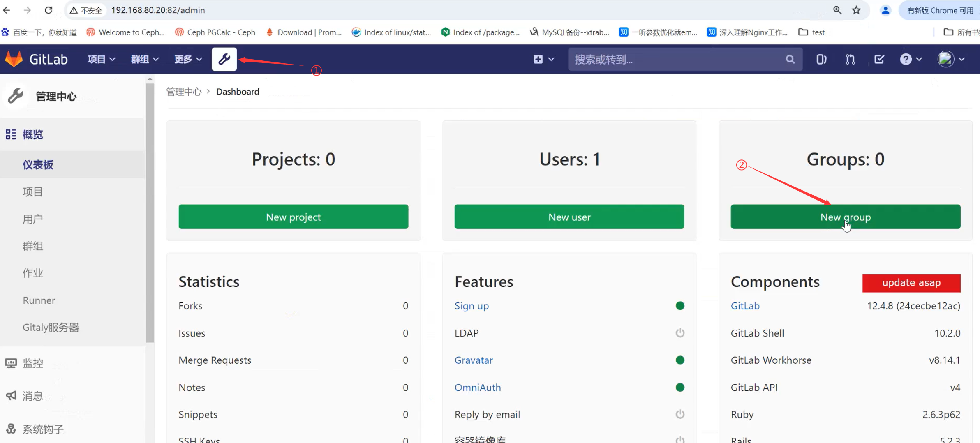Image resolution: width=980 pixels, height=443 pixels.
Task: Open the Gravatar feature link
Action: click(474, 360)
